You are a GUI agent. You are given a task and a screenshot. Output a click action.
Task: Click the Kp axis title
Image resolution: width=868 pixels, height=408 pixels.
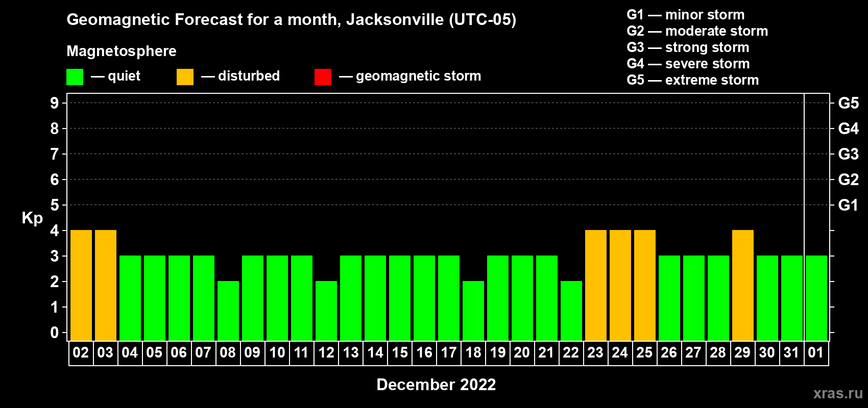coord(32,218)
